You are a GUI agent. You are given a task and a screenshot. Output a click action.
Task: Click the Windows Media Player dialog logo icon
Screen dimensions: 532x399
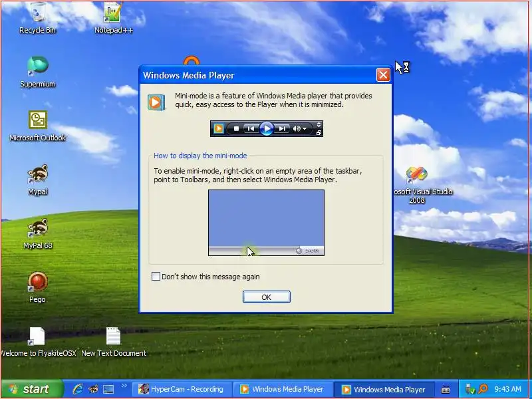pos(156,102)
